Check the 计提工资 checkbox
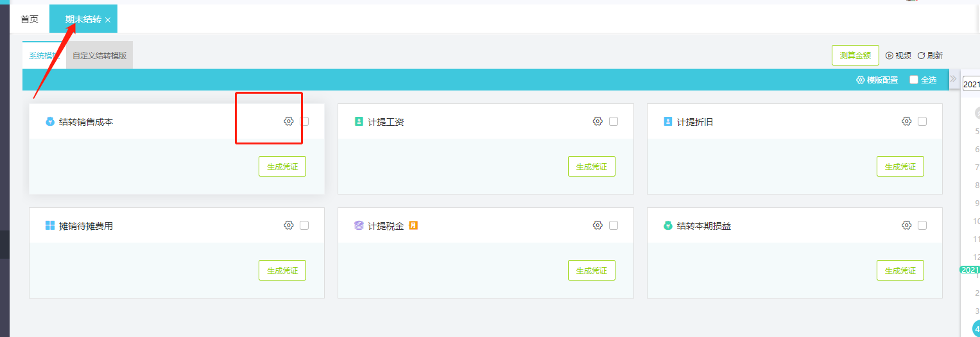Image resolution: width=980 pixels, height=337 pixels. tap(614, 121)
